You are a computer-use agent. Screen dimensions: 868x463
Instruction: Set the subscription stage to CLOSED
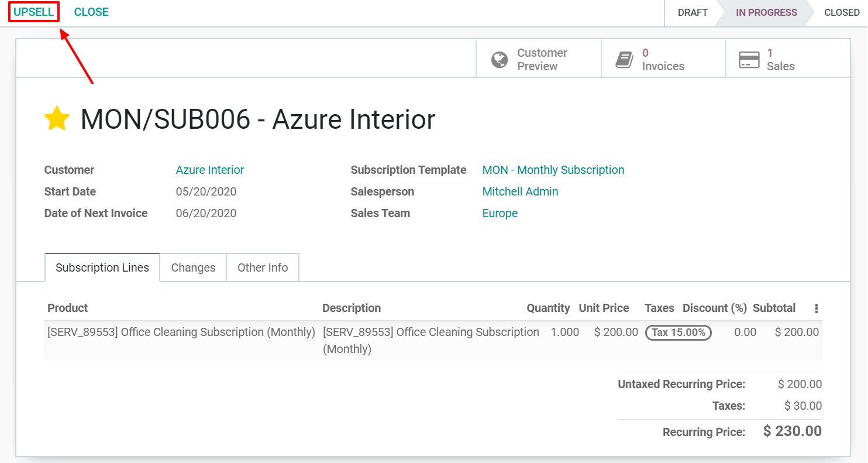point(841,12)
